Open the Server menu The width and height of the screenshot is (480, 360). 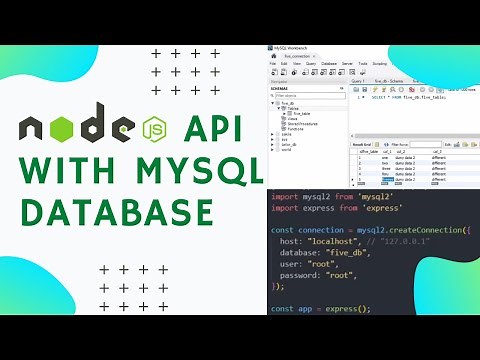347,63
